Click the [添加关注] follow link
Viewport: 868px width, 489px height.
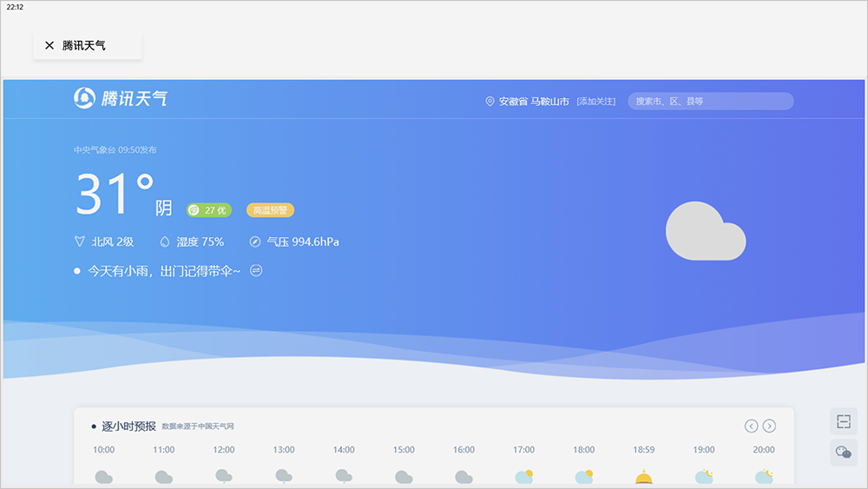click(595, 102)
